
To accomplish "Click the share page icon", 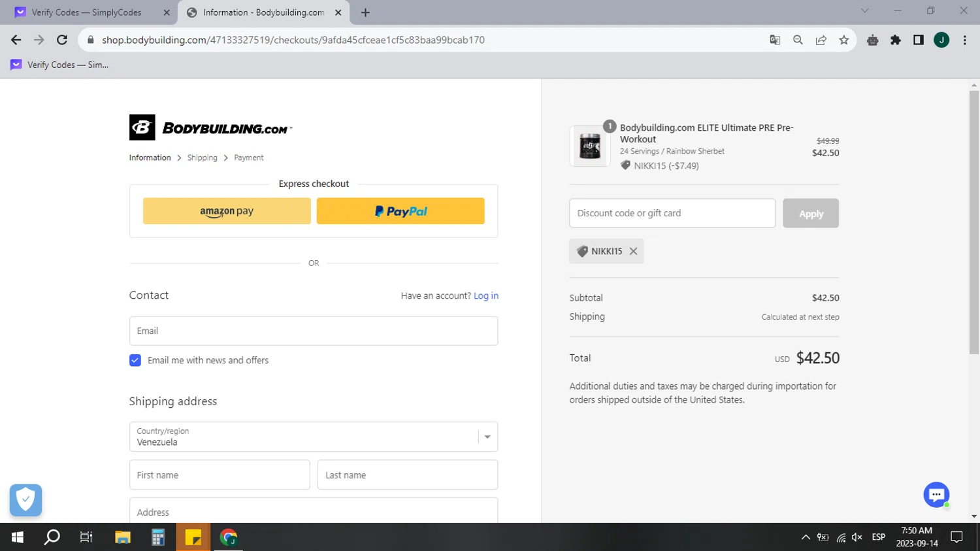I will (x=821, y=40).
